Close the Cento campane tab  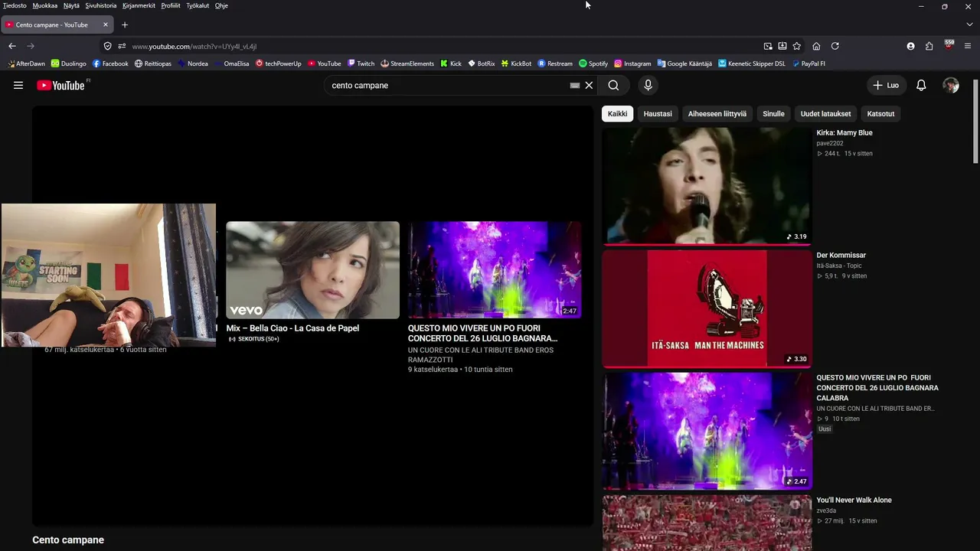click(x=106, y=24)
